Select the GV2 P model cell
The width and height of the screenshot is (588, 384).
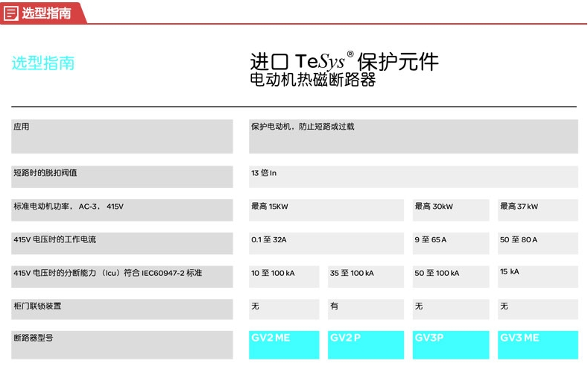pos(366,344)
